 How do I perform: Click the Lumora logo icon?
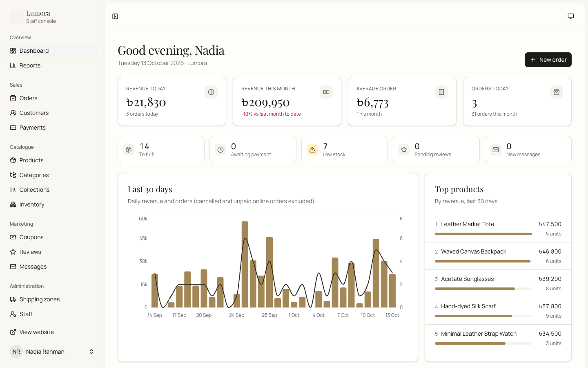pyautogui.click(x=16, y=16)
